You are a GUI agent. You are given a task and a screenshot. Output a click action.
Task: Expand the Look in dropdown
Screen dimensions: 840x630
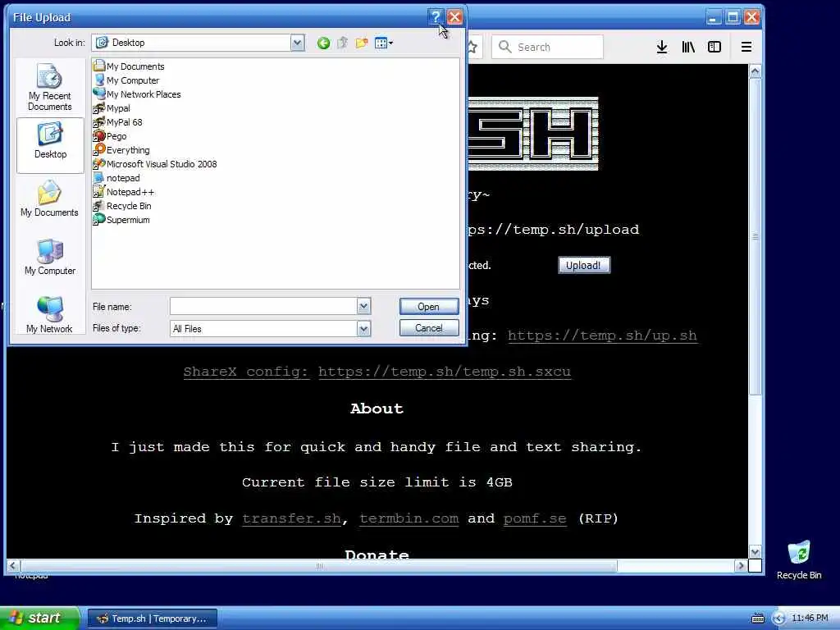(x=297, y=43)
